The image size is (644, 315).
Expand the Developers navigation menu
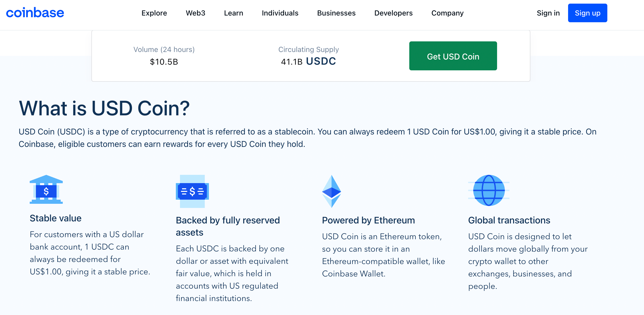point(393,13)
